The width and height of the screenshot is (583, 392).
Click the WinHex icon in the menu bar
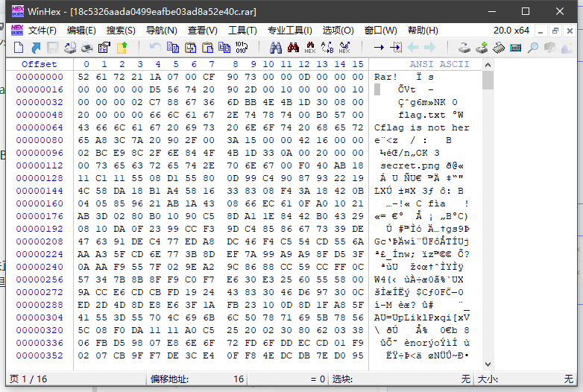pos(17,30)
